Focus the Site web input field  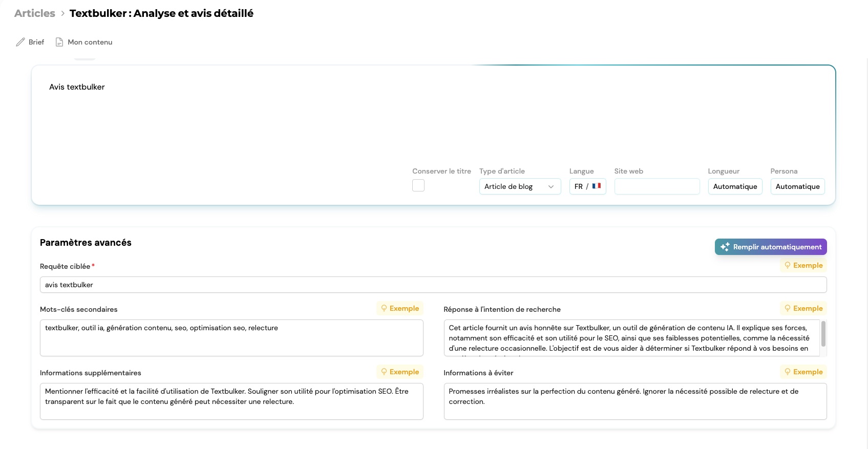657,186
